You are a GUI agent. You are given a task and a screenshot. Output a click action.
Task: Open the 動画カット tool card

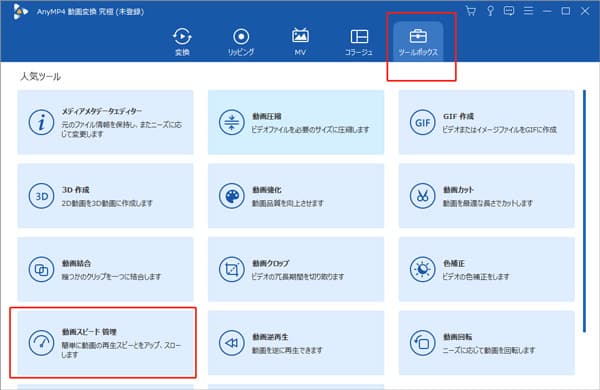(x=487, y=196)
